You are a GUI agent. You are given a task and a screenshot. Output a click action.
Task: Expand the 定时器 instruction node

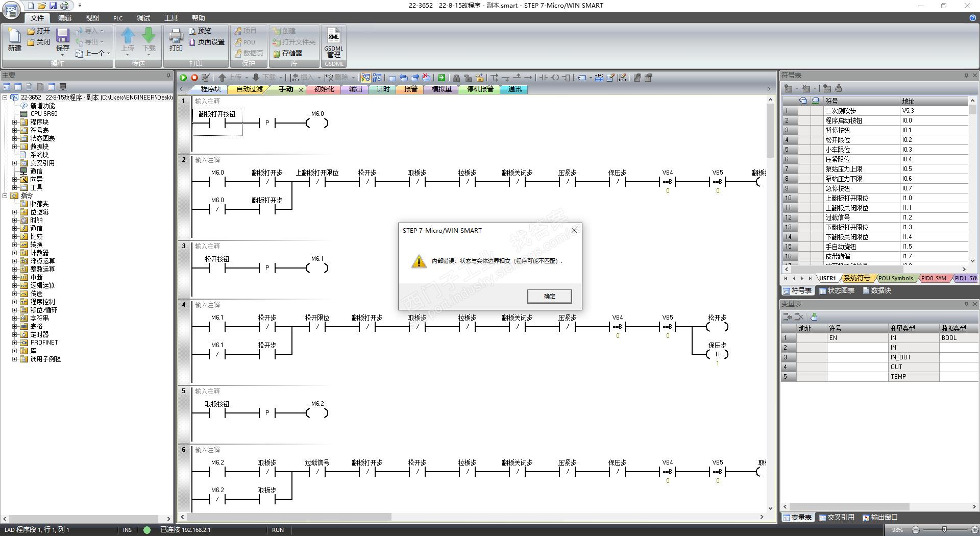click(15, 334)
